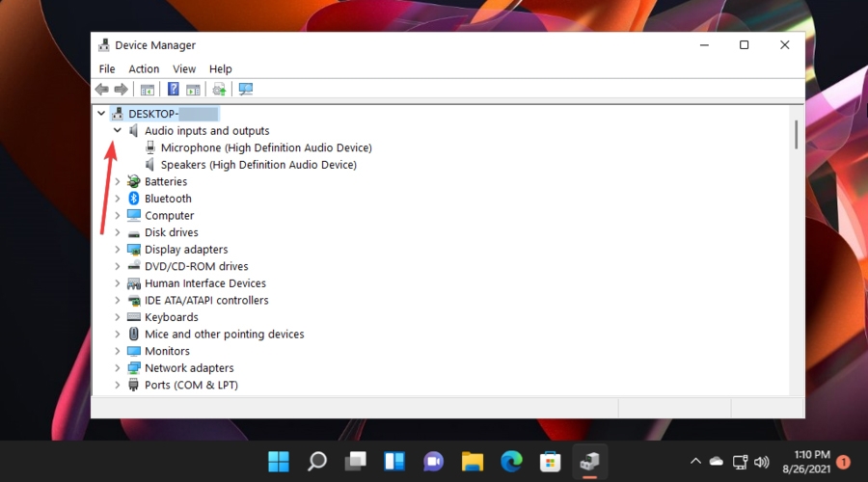Open taskbar Search
The image size is (868, 482).
coord(317,461)
